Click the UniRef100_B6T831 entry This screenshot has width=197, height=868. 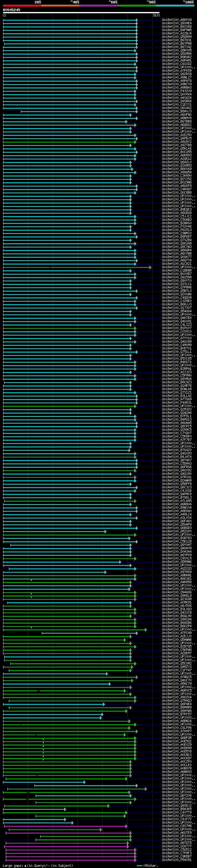click(177, 40)
